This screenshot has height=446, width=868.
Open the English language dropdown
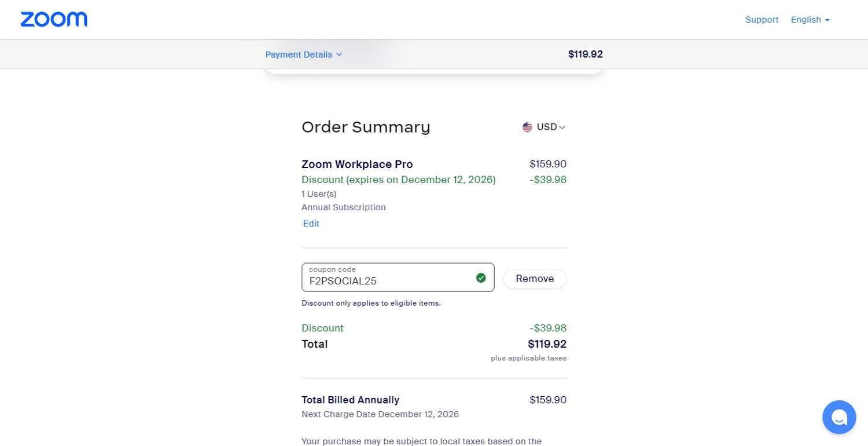[x=806, y=20]
